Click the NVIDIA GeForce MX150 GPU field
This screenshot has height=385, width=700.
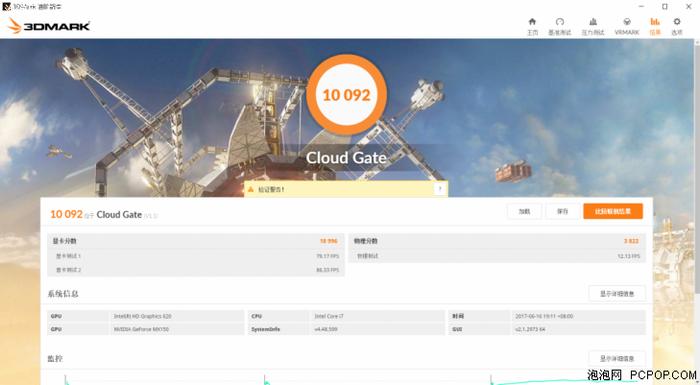[x=177, y=329]
